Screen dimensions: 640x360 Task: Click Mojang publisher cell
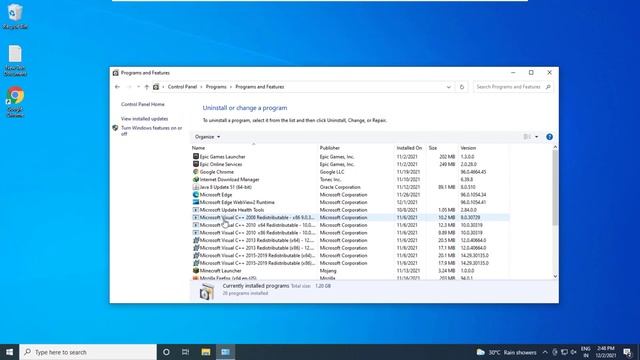point(328,271)
